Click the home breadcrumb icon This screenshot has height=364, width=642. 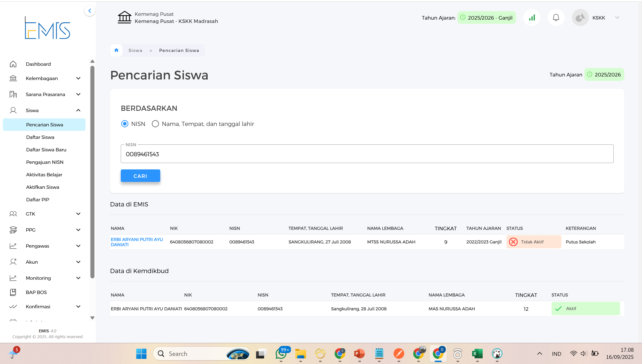(x=116, y=50)
